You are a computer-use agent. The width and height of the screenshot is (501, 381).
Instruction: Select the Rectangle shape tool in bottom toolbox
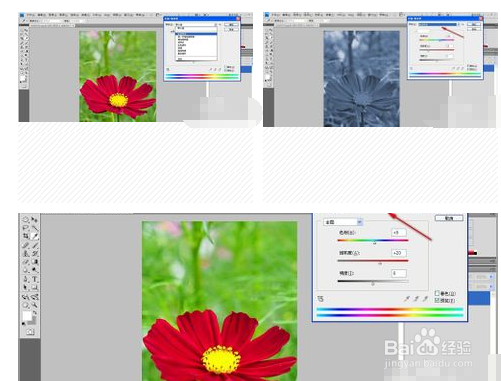click(x=35, y=287)
